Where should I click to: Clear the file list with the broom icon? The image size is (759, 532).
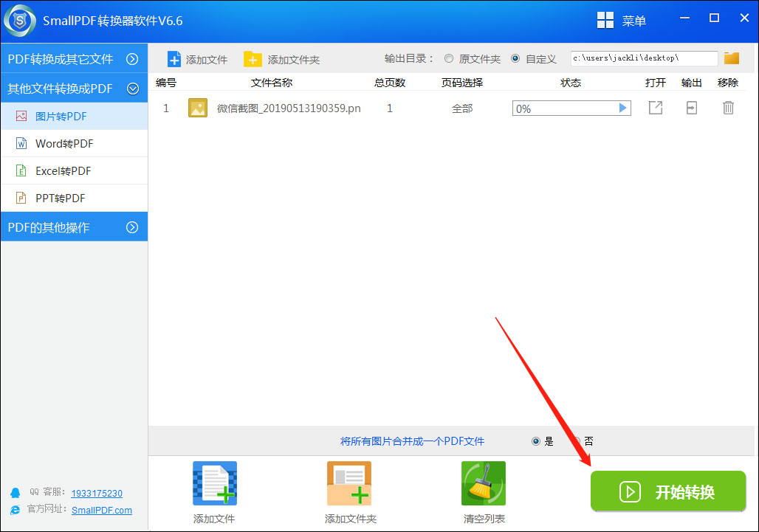[483, 483]
